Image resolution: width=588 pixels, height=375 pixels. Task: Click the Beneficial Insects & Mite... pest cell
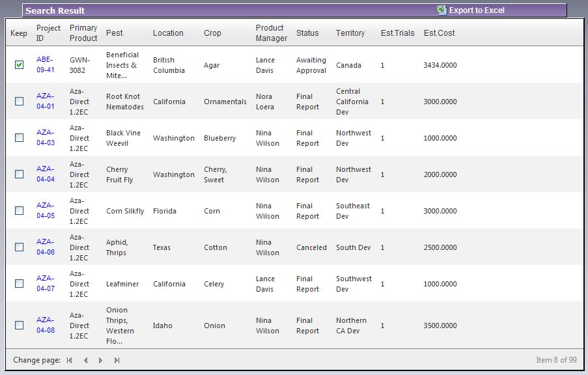tap(122, 65)
